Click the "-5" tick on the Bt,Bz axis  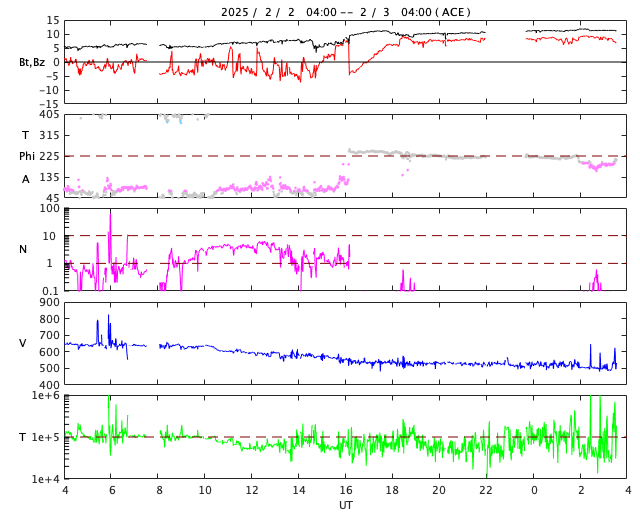tap(53, 76)
